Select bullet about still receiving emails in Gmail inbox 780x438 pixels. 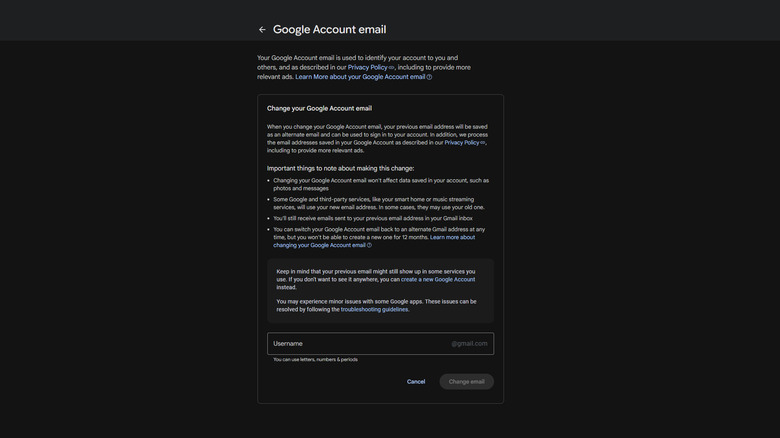373,218
